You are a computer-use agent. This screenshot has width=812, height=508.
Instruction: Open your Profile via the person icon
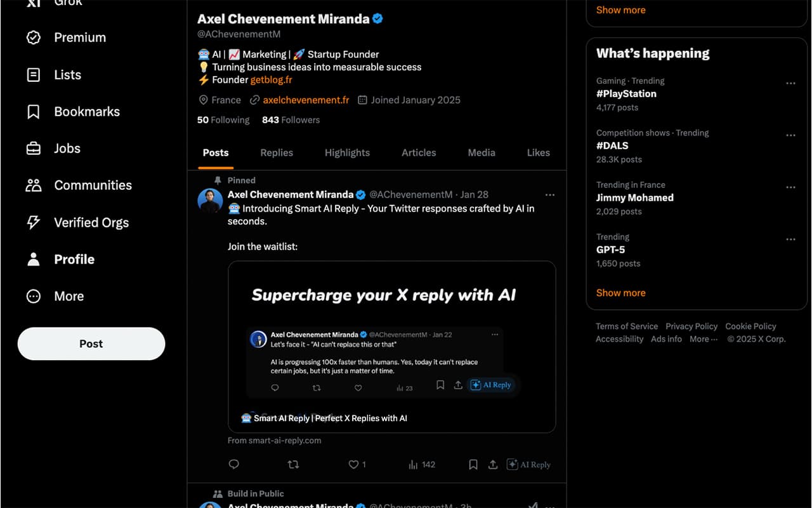tap(33, 259)
